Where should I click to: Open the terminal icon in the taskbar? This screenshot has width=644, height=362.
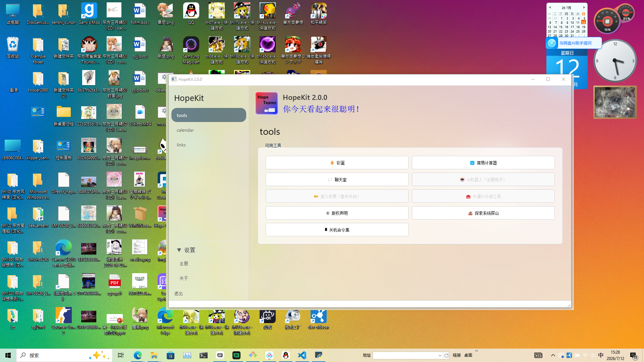click(203, 355)
